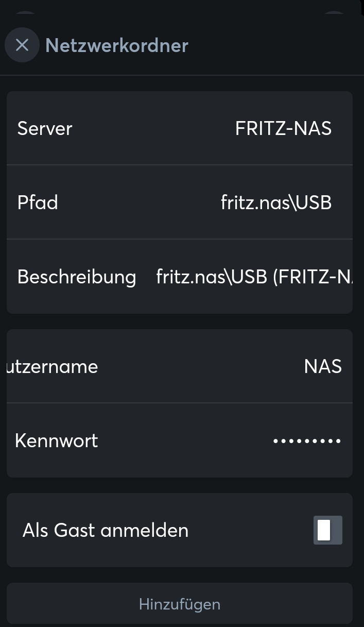Click the truncated Benutzername label
This screenshot has width=364, height=627.
(x=51, y=366)
